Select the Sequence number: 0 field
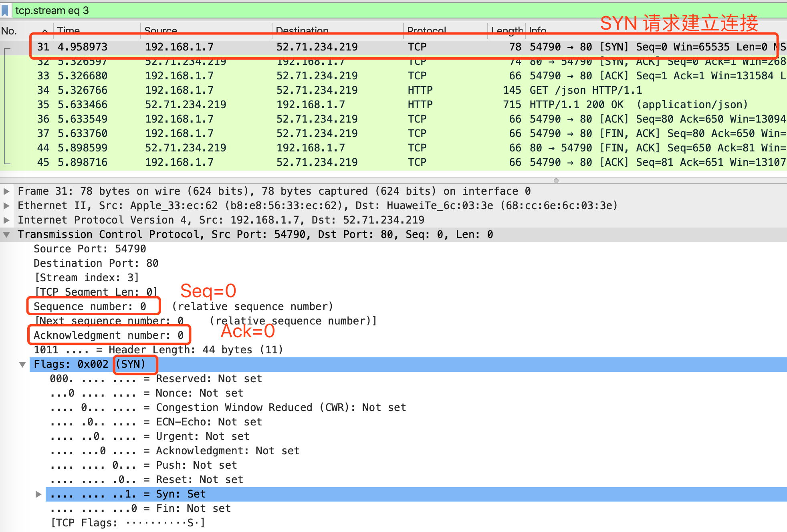The height and width of the screenshot is (532, 787). tap(90, 306)
